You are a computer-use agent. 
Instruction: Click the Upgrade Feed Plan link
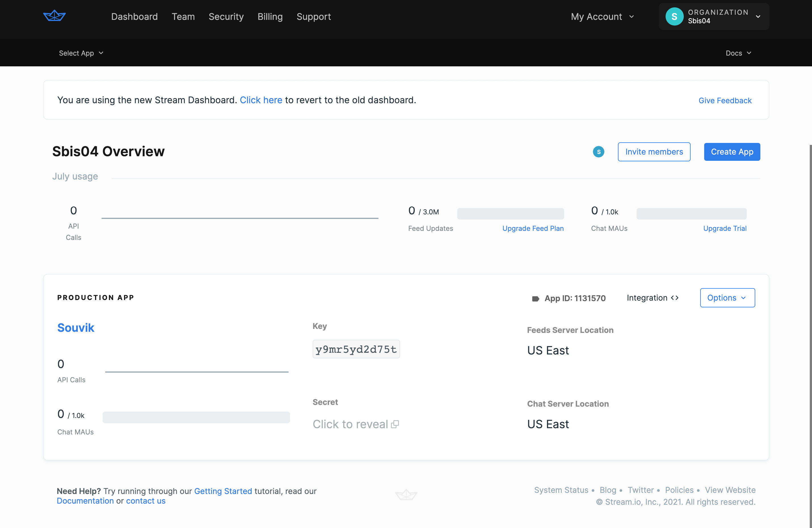pos(533,228)
